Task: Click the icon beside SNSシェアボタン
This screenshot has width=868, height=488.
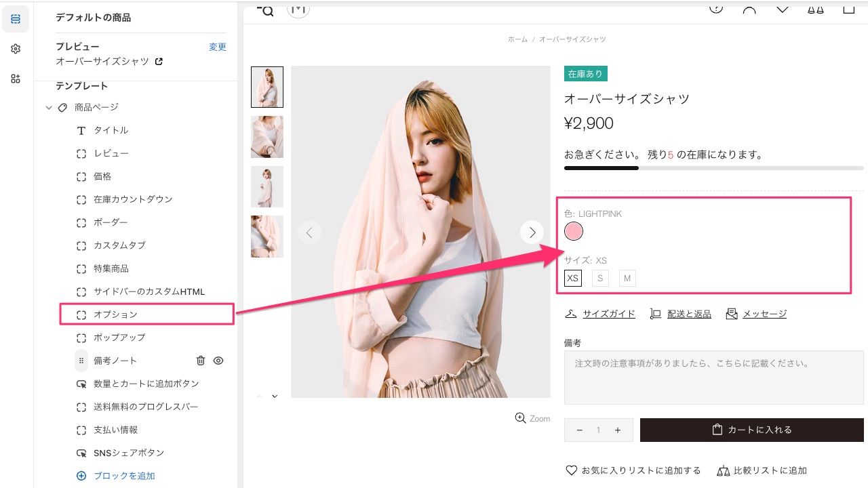Action: tap(81, 453)
